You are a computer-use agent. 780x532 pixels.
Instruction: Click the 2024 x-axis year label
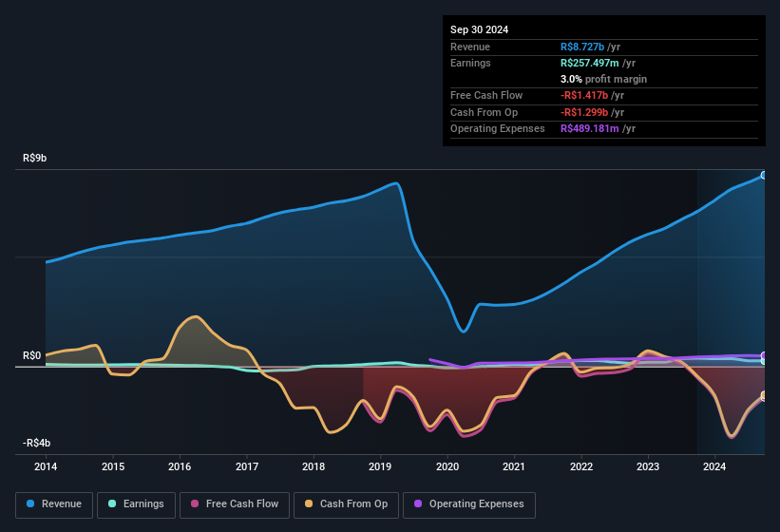[714, 466]
